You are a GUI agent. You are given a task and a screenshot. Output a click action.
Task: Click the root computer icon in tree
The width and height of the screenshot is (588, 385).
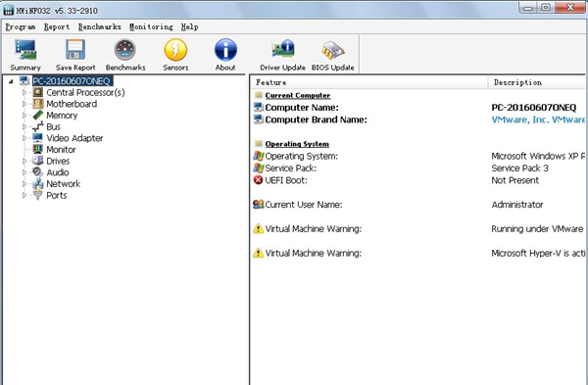point(24,81)
